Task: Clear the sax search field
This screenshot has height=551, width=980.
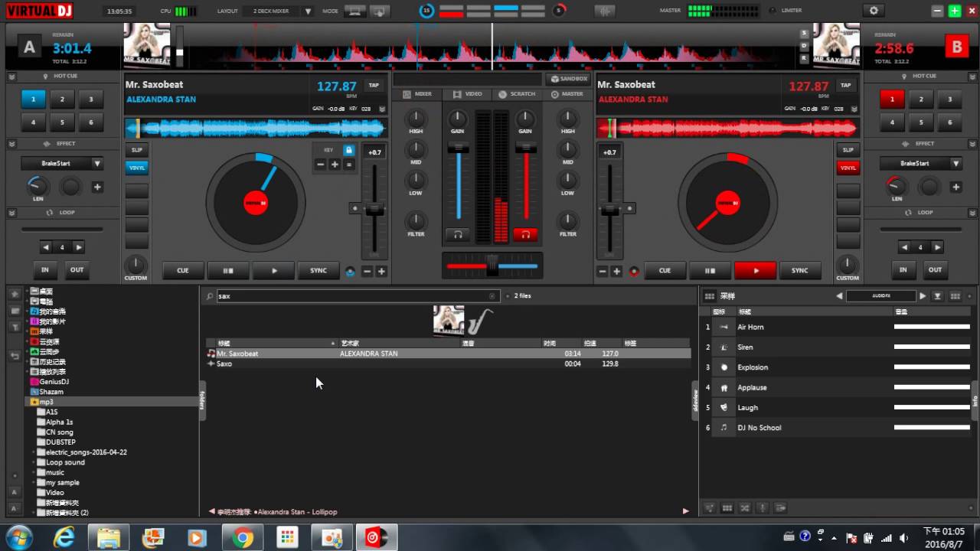Action: [x=492, y=296]
